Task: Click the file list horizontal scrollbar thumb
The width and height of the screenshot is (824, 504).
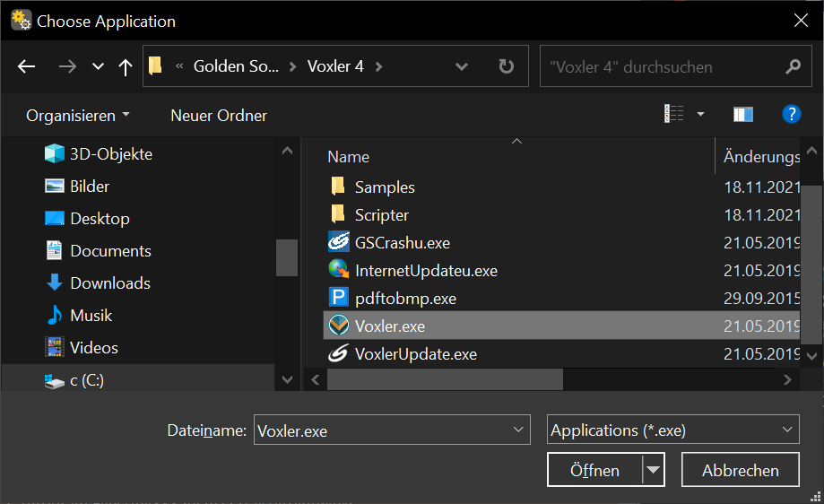Action: (x=445, y=379)
